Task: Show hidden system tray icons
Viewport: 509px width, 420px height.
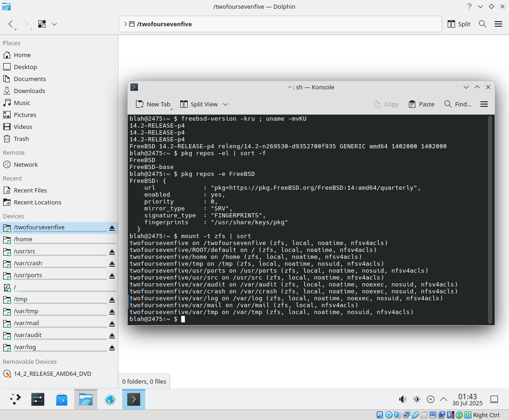Action: point(444,399)
